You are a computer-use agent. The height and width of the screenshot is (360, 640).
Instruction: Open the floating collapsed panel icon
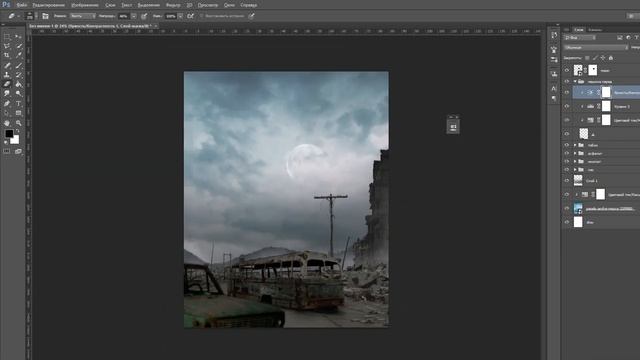[x=453, y=127]
